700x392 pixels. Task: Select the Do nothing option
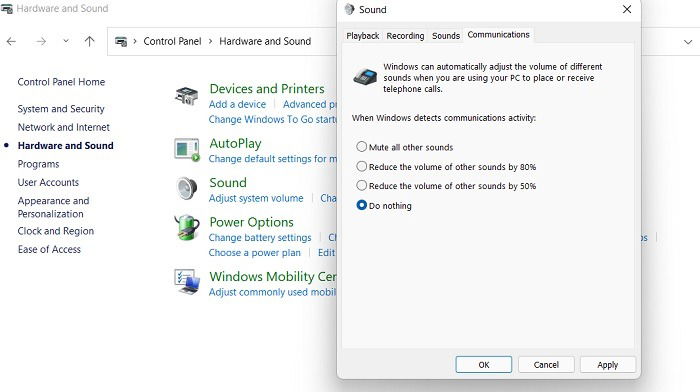click(362, 205)
